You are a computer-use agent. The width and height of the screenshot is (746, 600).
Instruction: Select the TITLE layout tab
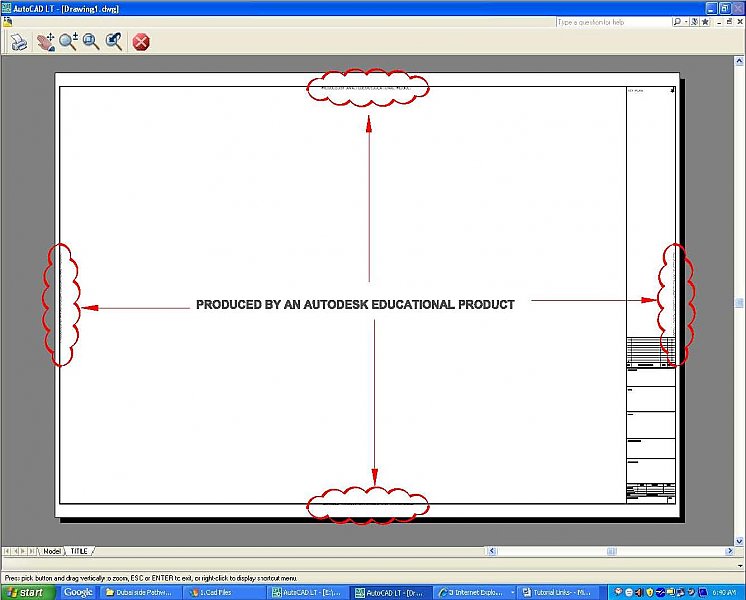(x=77, y=551)
